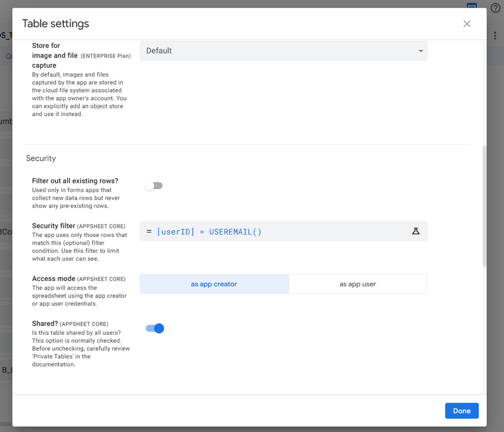
Task: Disable the Shared? toggle
Action: click(155, 328)
